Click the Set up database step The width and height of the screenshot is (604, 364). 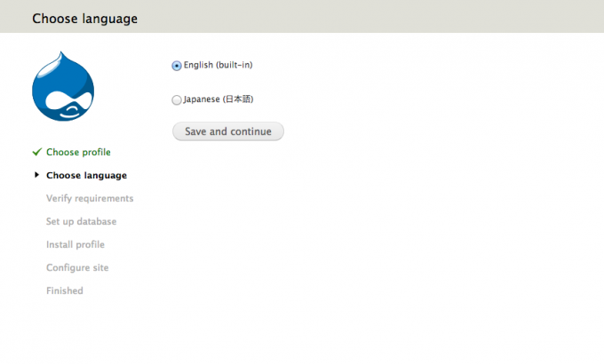[x=81, y=221]
